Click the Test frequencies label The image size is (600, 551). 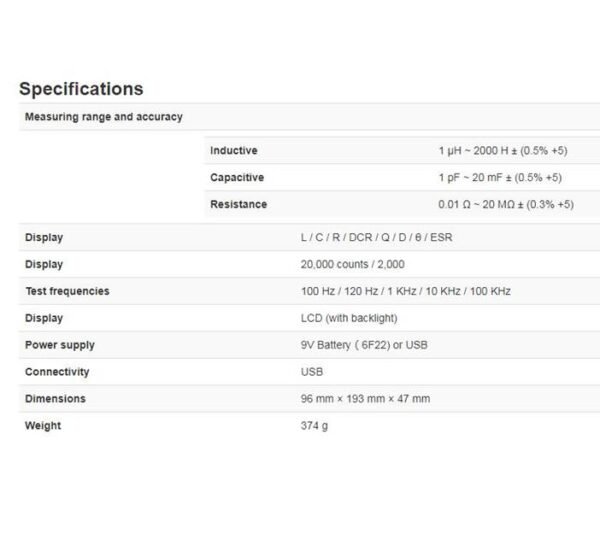point(67,291)
